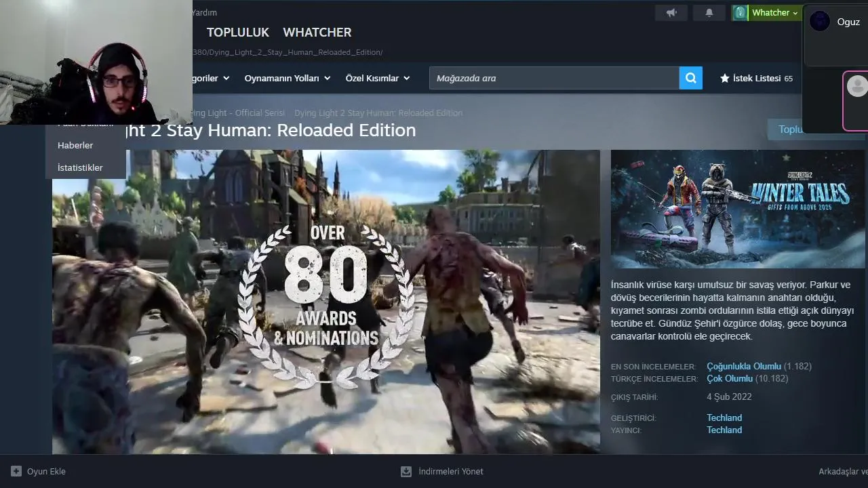Screen dimensions: 868x488
Task: Open the WHATCHER profile tab
Action: 317,32
